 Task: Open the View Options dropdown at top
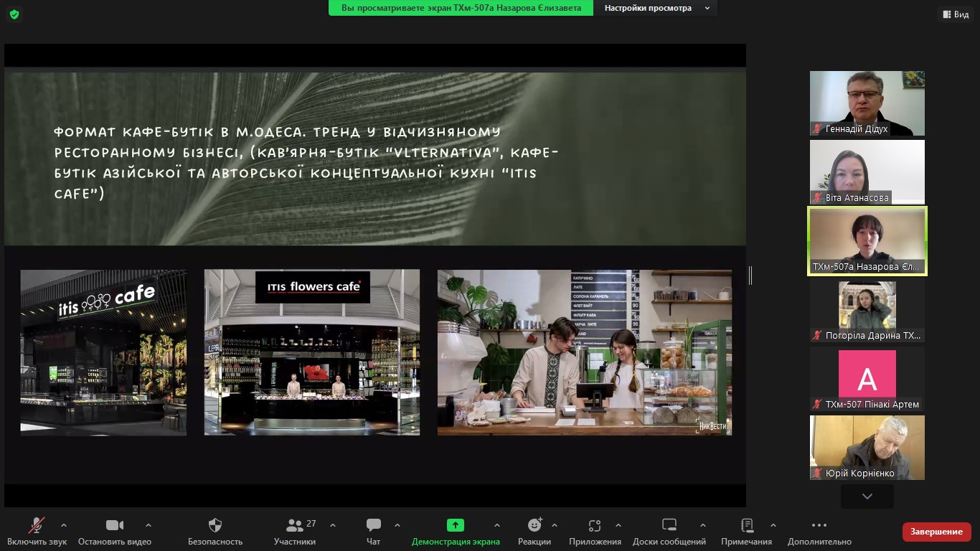tap(656, 8)
